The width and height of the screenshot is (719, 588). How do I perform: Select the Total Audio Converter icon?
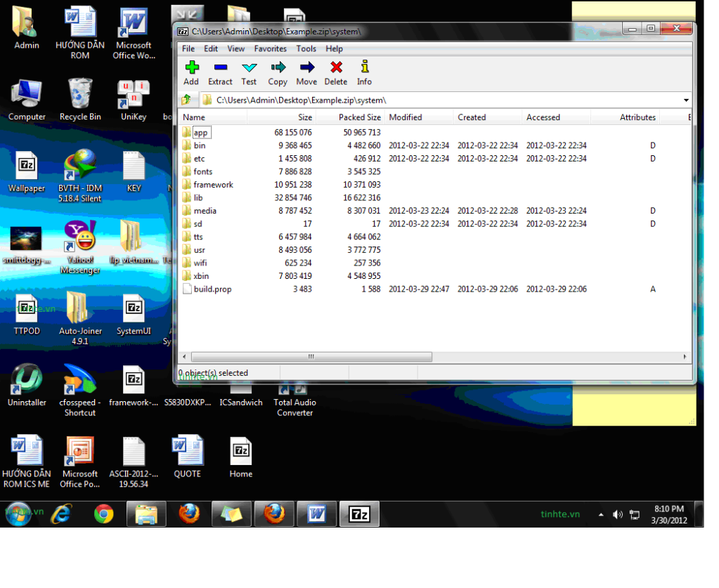295,399
